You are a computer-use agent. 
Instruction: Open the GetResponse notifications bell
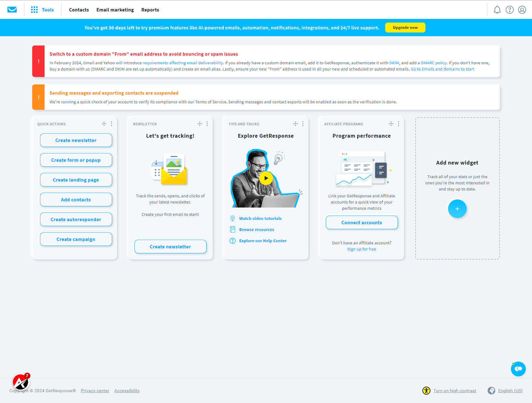tap(497, 10)
